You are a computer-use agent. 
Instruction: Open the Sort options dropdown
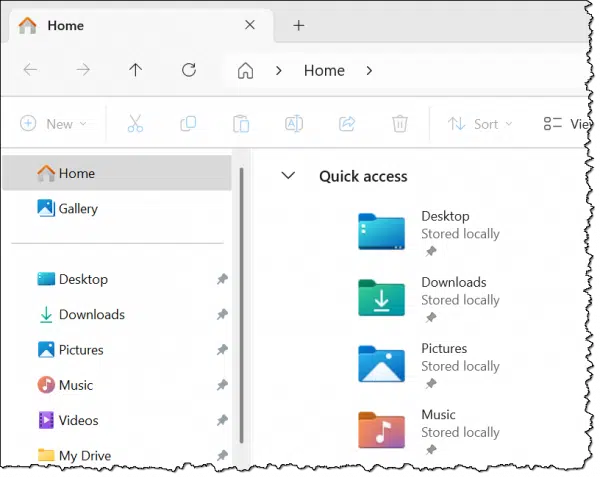click(x=480, y=124)
